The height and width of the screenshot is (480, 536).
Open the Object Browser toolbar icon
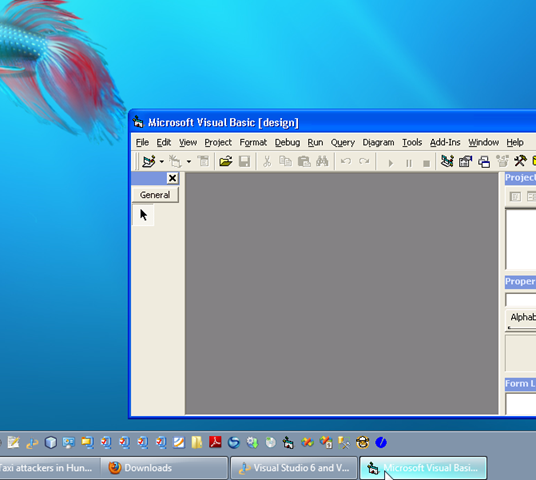(x=502, y=161)
